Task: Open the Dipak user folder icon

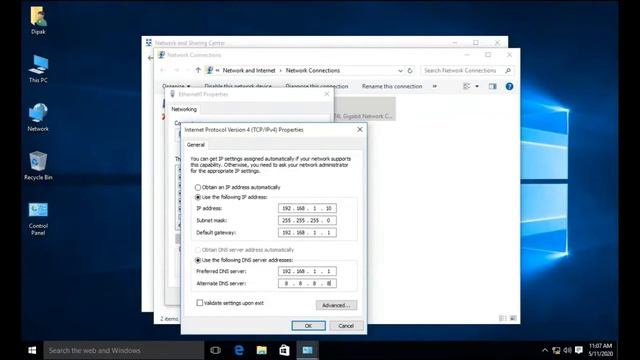Action: pos(38,20)
